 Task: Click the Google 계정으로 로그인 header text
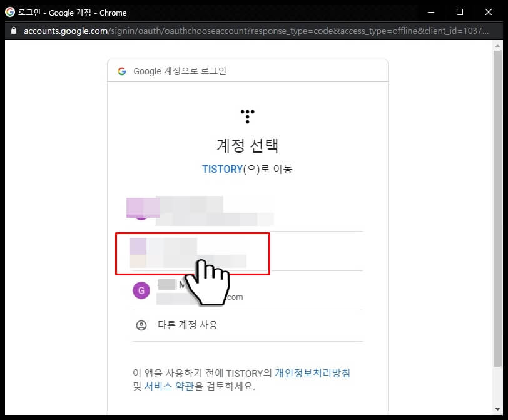click(180, 71)
